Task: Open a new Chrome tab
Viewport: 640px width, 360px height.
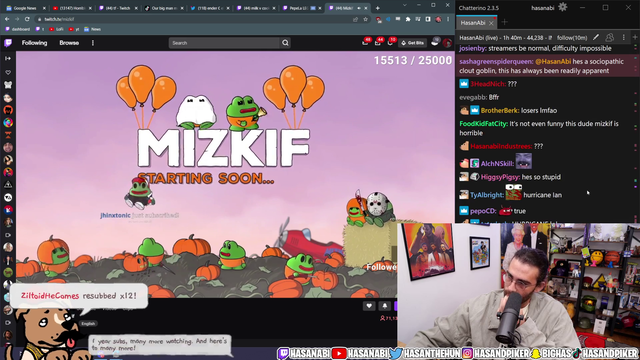Action: tap(378, 8)
